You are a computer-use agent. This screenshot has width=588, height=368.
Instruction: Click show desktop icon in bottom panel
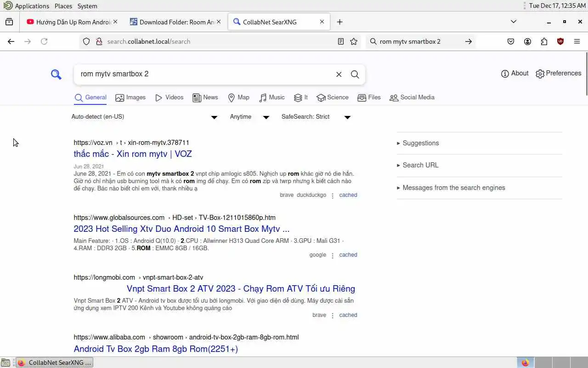click(6, 362)
